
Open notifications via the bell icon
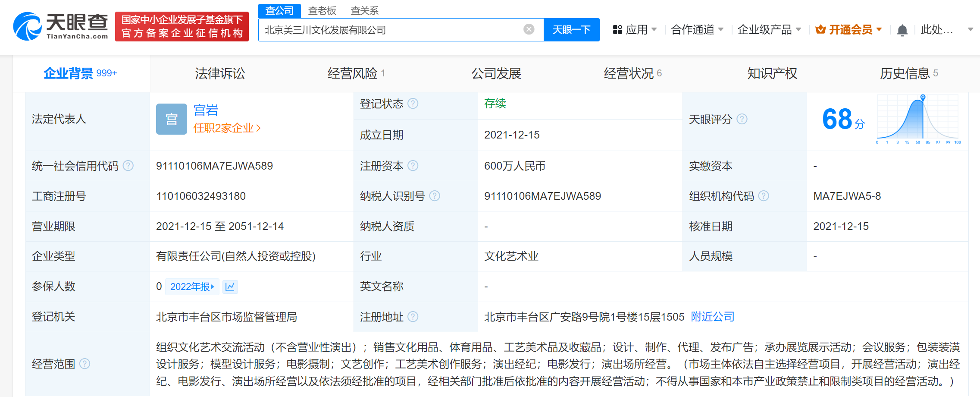click(902, 29)
